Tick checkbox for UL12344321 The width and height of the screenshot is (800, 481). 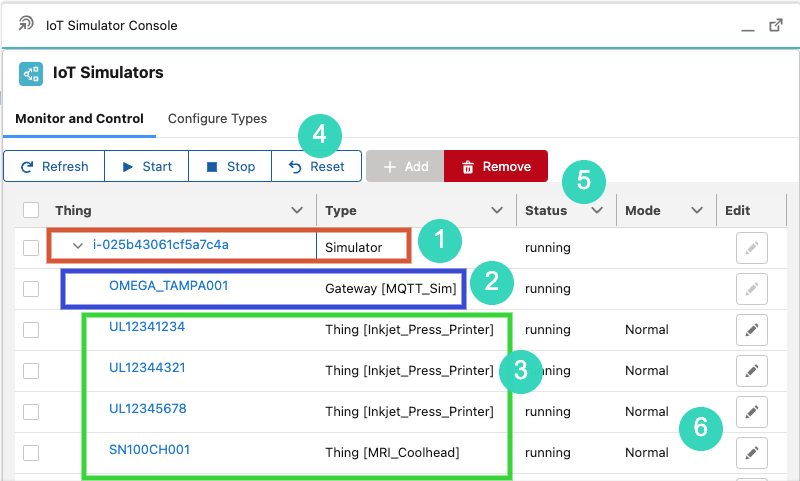click(31, 371)
